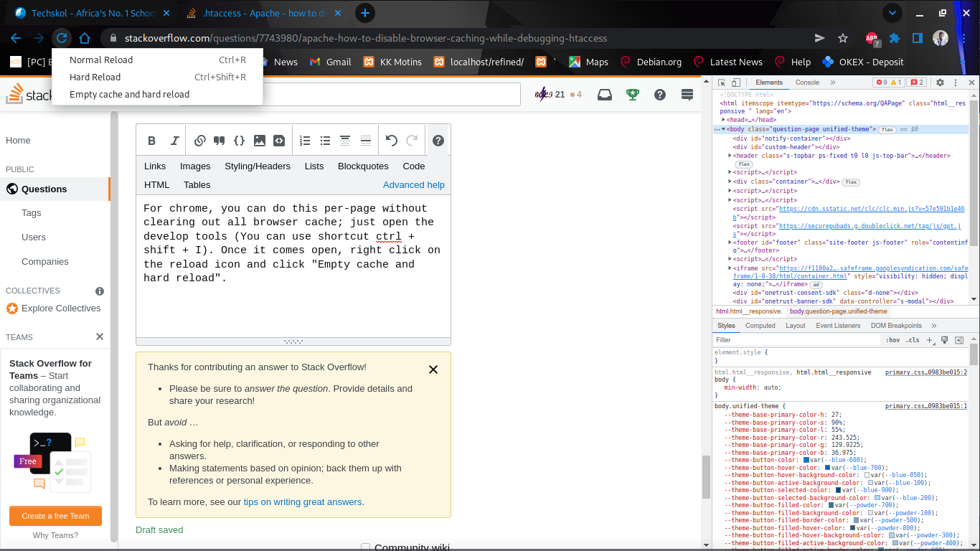Open the Why Teams? link
Screen dimensions: 980x551
(55, 535)
